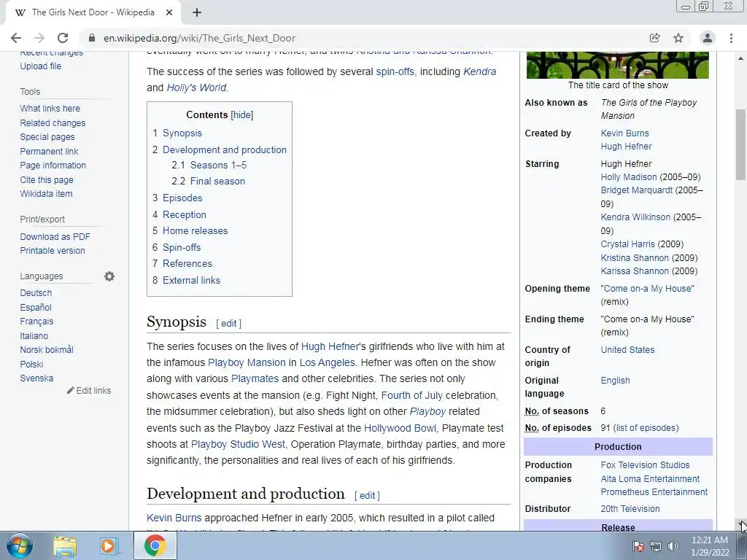Open Permanent link in sidebar
Screen dimensions: 747x560
point(49,152)
